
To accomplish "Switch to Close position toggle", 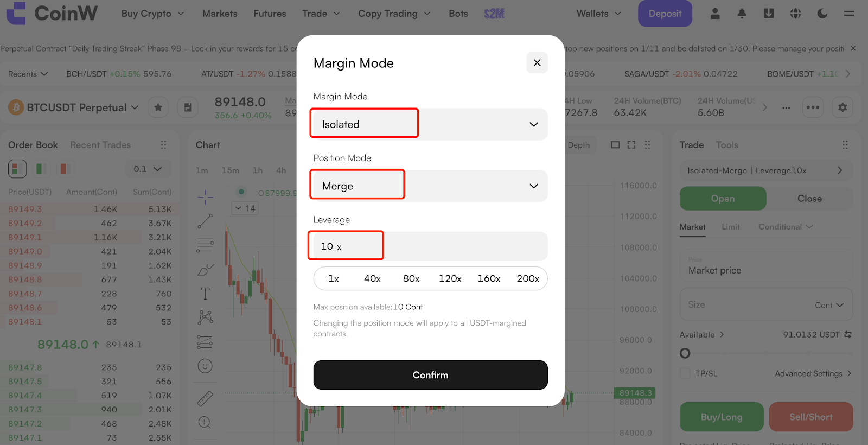I will (x=809, y=199).
